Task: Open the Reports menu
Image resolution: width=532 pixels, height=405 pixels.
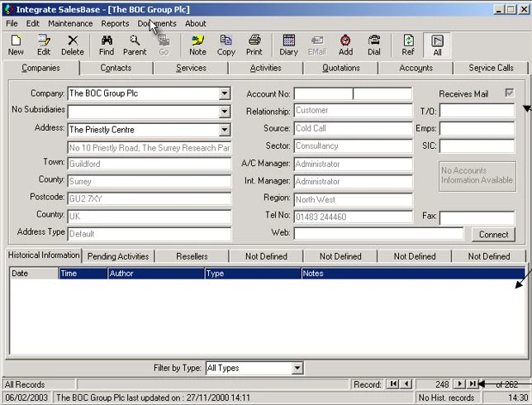Action: pos(115,23)
